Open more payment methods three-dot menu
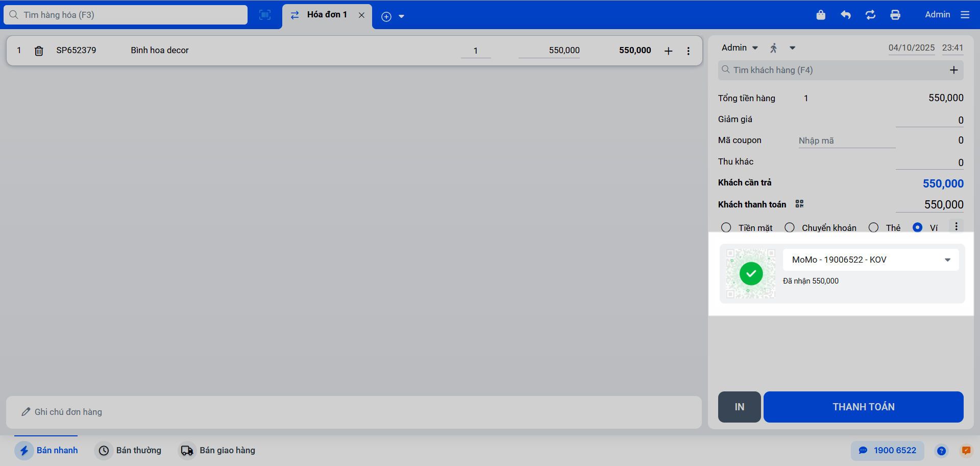Screen dimensions: 980x466 tap(957, 226)
